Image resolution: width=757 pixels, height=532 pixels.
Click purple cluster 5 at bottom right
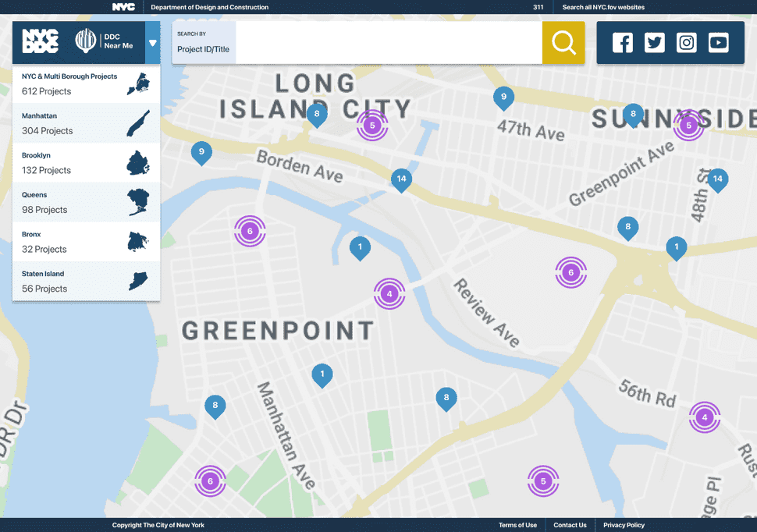coord(543,481)
